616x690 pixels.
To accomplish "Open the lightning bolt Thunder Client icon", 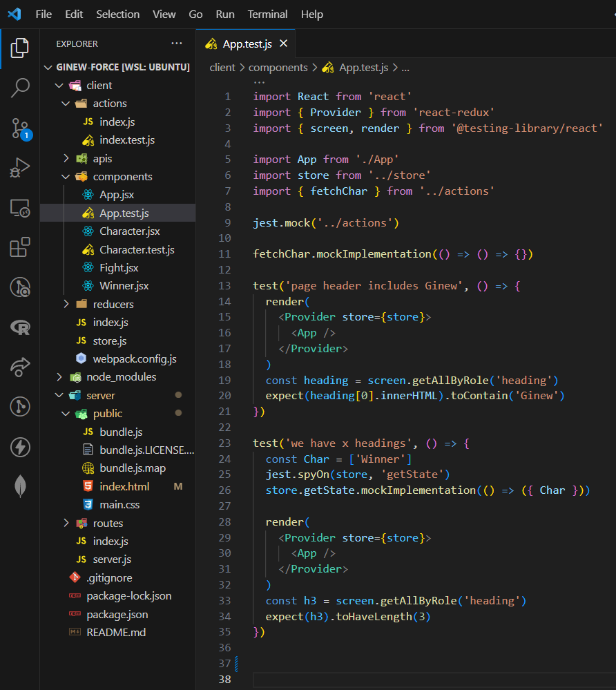I will 20,447.
